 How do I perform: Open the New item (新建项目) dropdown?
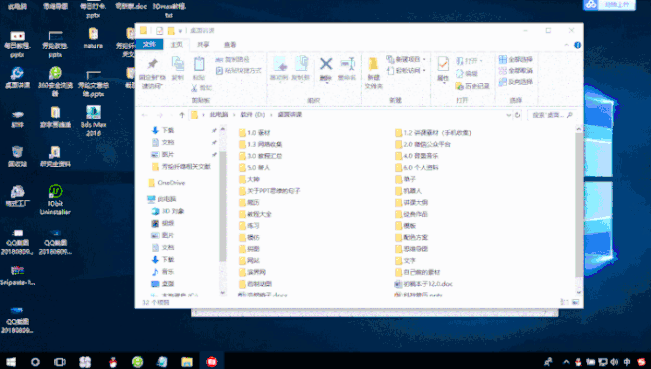(x=424, y=59)
